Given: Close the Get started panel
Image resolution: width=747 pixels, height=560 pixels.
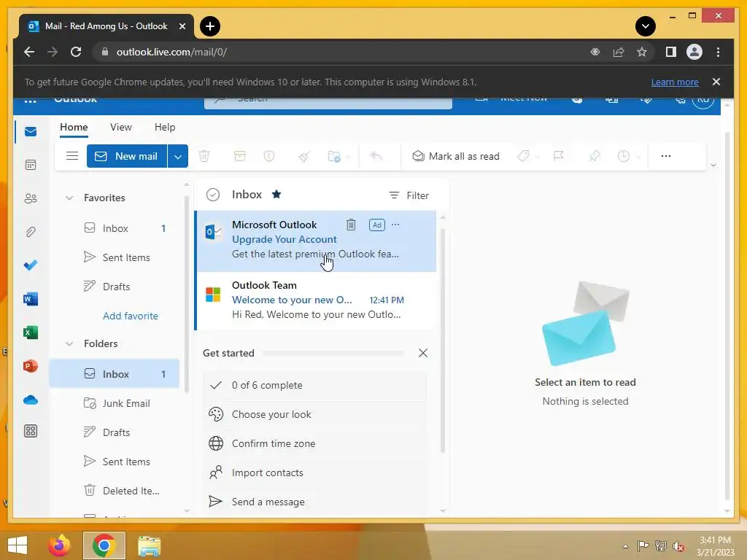Looking at the screenshot, I should (x=422, y=353).
